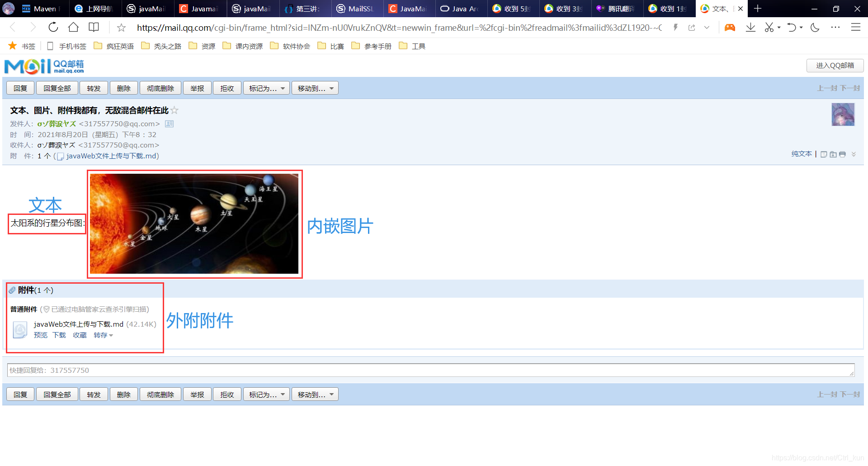Click the QQ邮箱 Mail logo
The height and width of the screenshot is (466, 868).
click(x=44, y=67)
